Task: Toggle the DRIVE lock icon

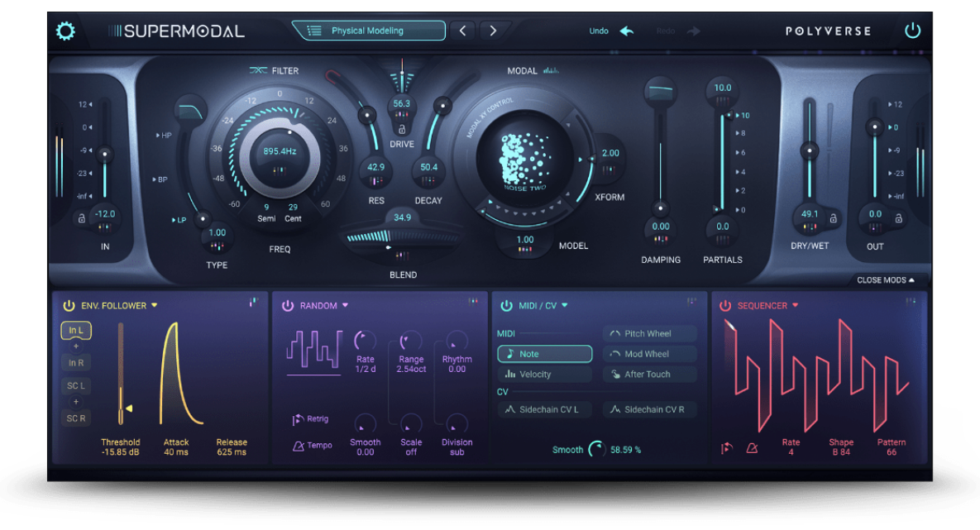Action: tap(402, 129)
